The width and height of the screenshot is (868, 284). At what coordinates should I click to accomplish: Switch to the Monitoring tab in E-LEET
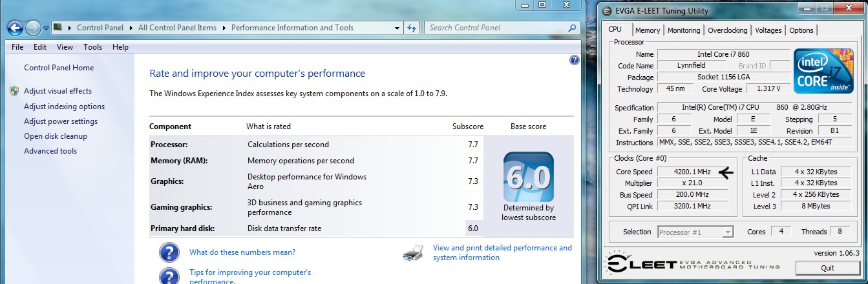[x=684, y=30]
